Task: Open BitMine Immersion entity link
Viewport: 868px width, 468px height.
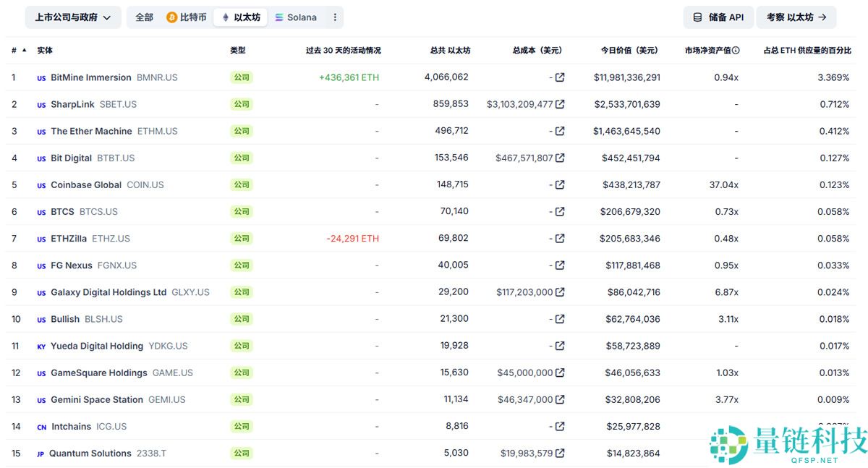Action: tap(91, 77)
